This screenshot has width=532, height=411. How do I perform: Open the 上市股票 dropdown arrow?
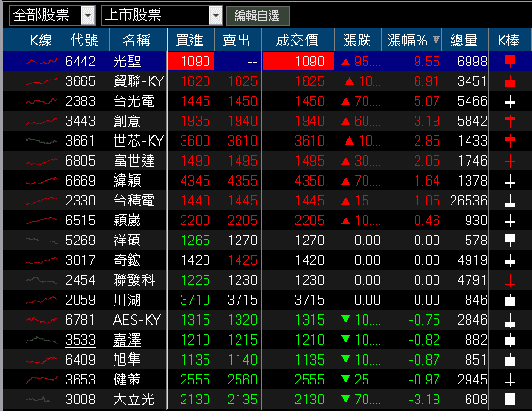click(x=216, y=15)
